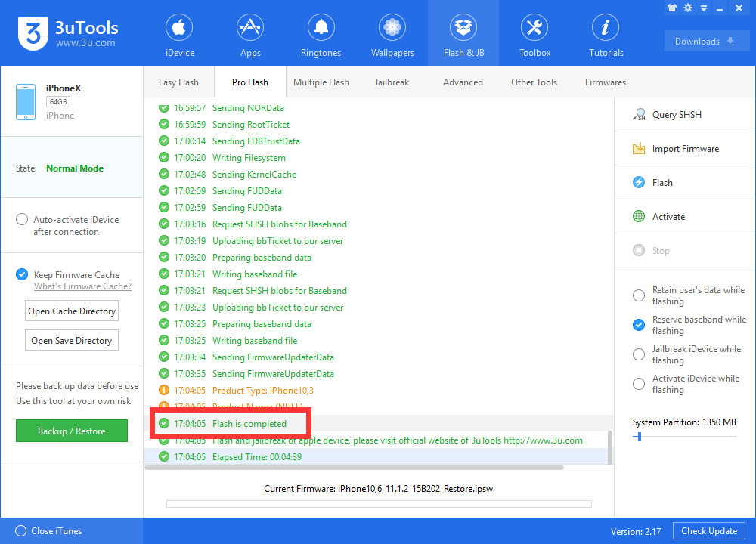This screenshot has height=544, width=756.
Task: Click Current Firmware iPhone10,6_11.1.2_15B202_Restore.ipsw text
Action: (x=378, y=489)
